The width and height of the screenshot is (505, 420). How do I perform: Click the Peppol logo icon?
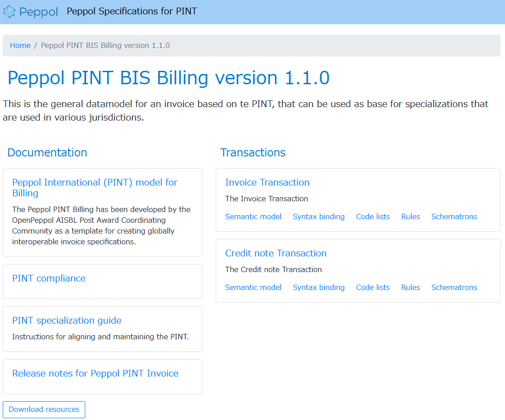point(9,12)
